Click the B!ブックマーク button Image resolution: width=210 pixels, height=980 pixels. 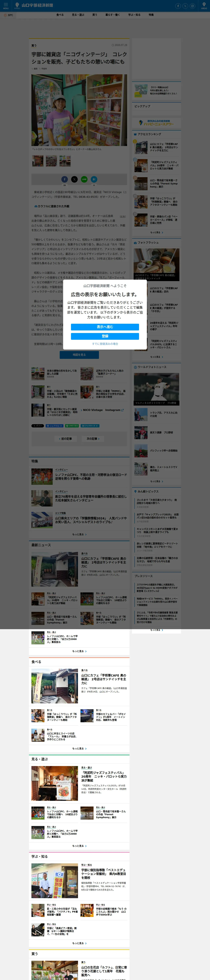point(90,426)
